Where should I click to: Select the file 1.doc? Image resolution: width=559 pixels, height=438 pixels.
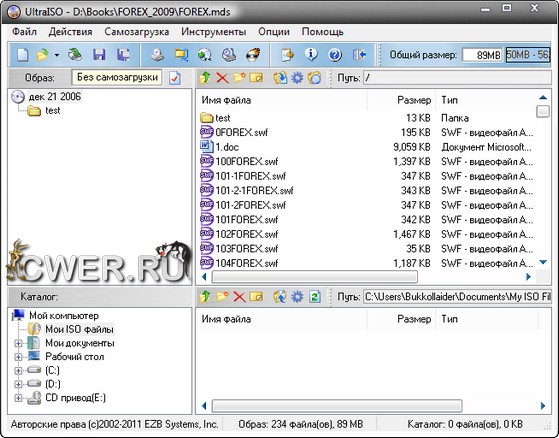[x=227, y=147]
